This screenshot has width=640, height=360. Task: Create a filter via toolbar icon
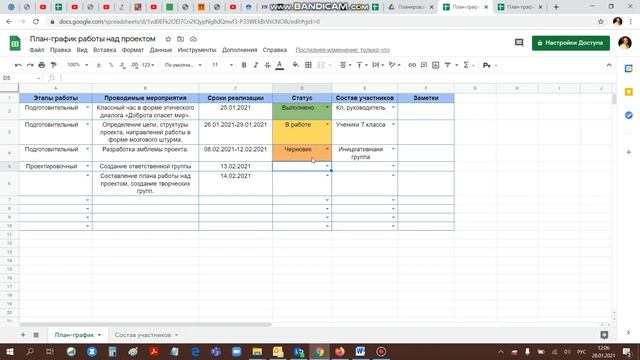tap(447, 65)
